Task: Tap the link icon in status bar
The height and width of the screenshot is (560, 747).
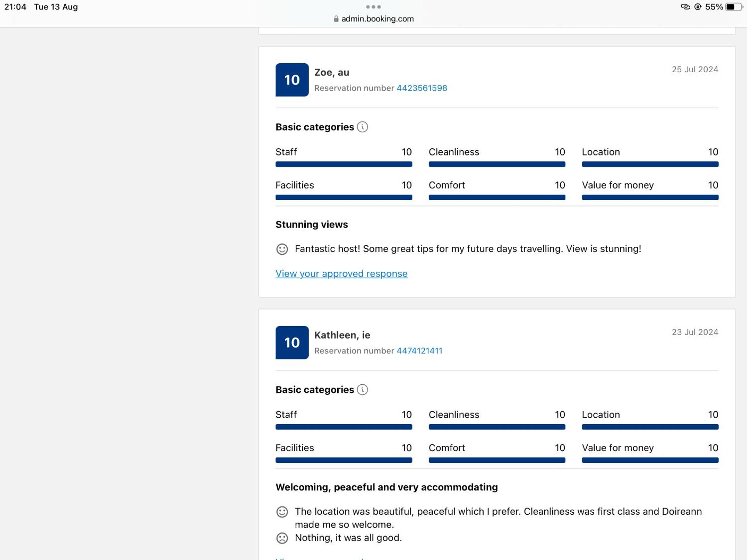Action: coord(685,7)
